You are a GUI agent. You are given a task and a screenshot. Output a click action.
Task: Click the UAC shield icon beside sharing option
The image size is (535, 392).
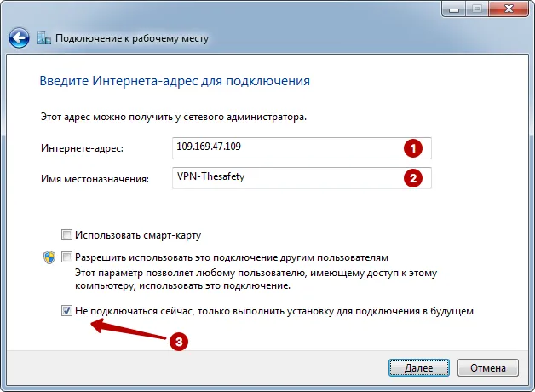click(x=49, y=257)
